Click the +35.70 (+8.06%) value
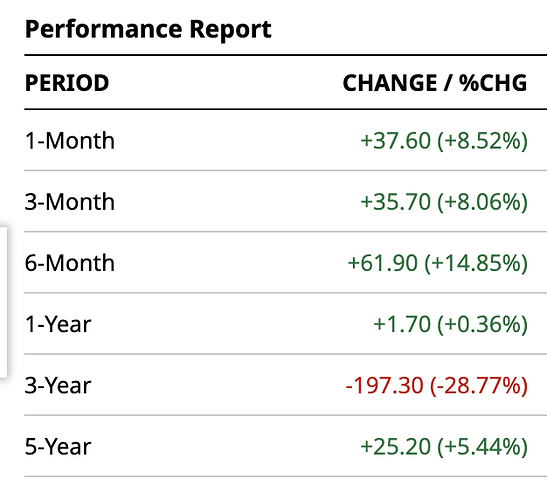This screenshot has width=547, height=500. [444, 202]
